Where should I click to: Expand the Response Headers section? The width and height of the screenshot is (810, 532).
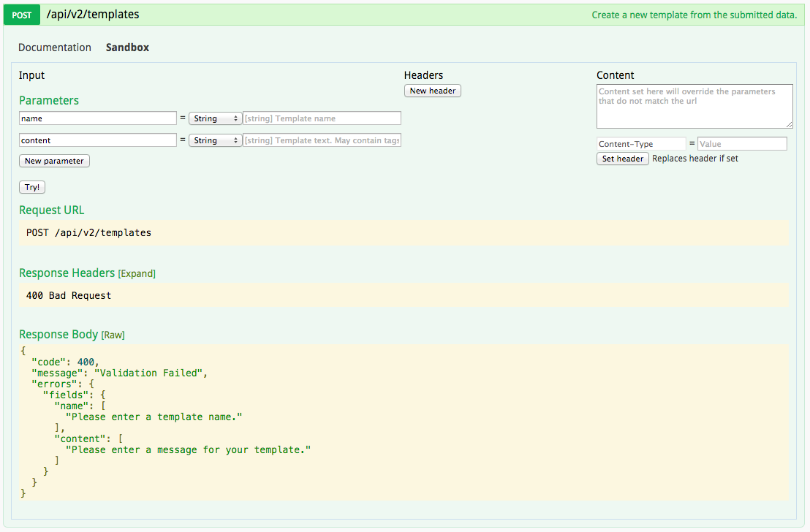pyautogui.click(x=137, y=274)
